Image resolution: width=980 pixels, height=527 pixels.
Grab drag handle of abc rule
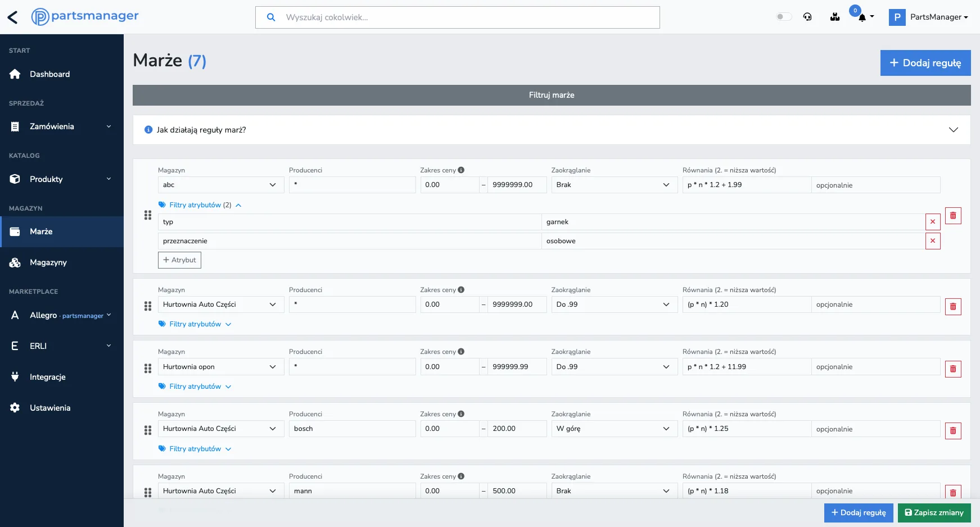148,215
